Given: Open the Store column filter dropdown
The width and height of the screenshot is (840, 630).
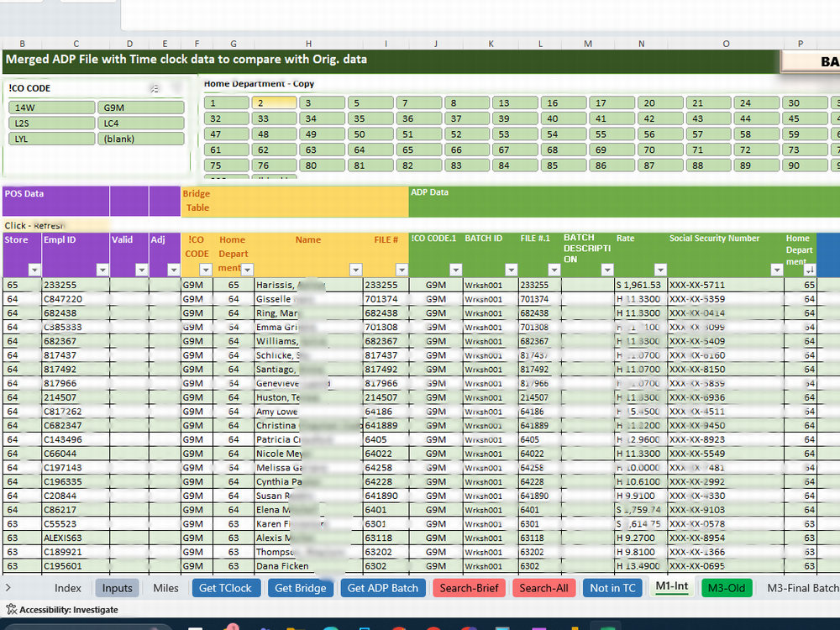Looking at the screenshot, I should [x=32, y=270].
